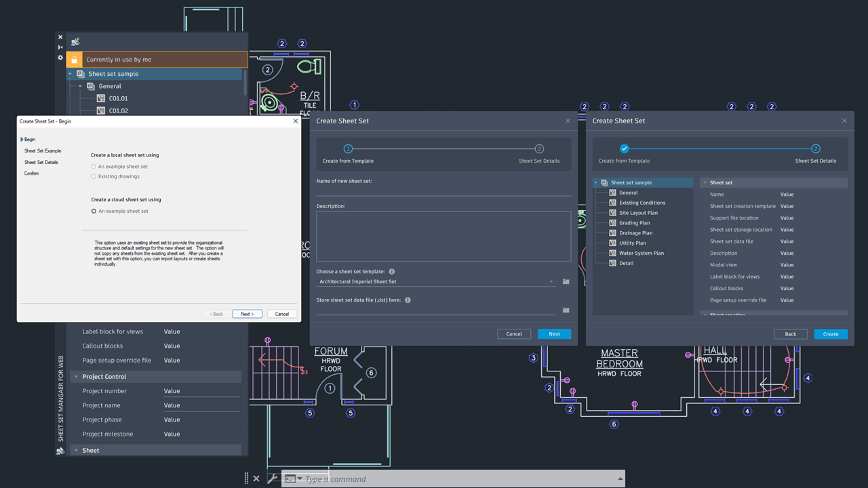Click the browse folder icon beside sheet set template
868x488 pixels.
(x=566, y=281)
